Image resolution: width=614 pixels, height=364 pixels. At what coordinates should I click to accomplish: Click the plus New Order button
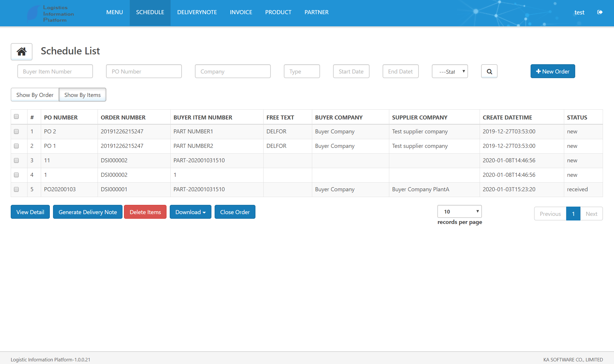click(553, 71)
